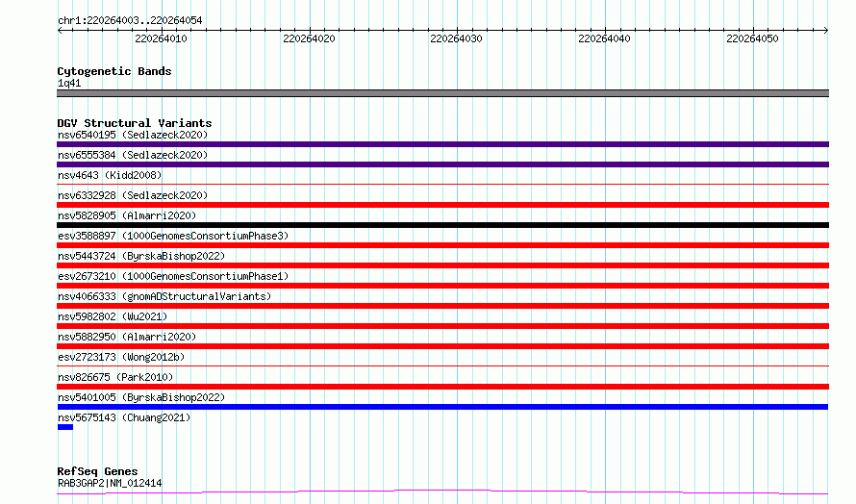Click the right arrow end of ruler

(x=826, y=30)
